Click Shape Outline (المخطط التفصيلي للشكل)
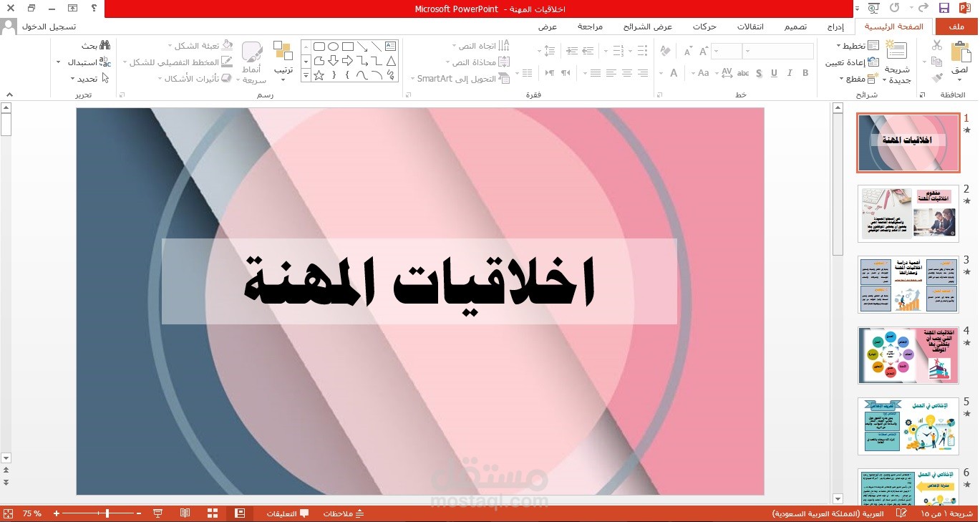Viewport: 980px width, 522px height. 178,62
